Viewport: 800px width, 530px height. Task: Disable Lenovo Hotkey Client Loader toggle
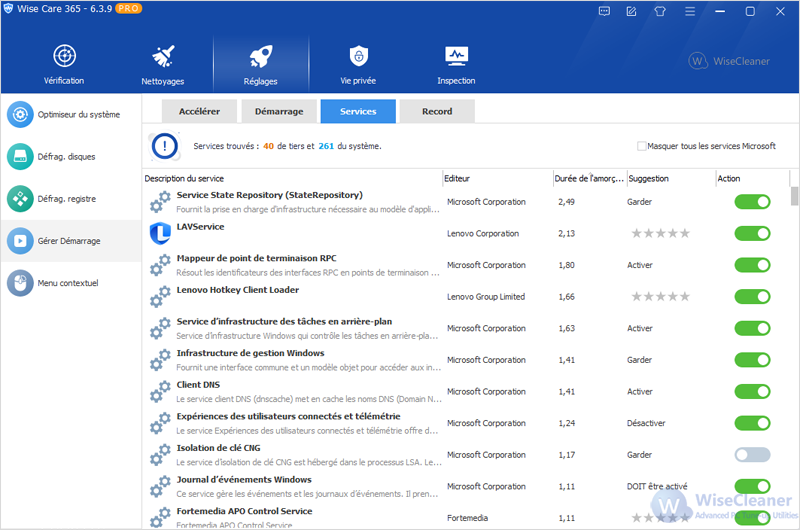click(753, 297)
